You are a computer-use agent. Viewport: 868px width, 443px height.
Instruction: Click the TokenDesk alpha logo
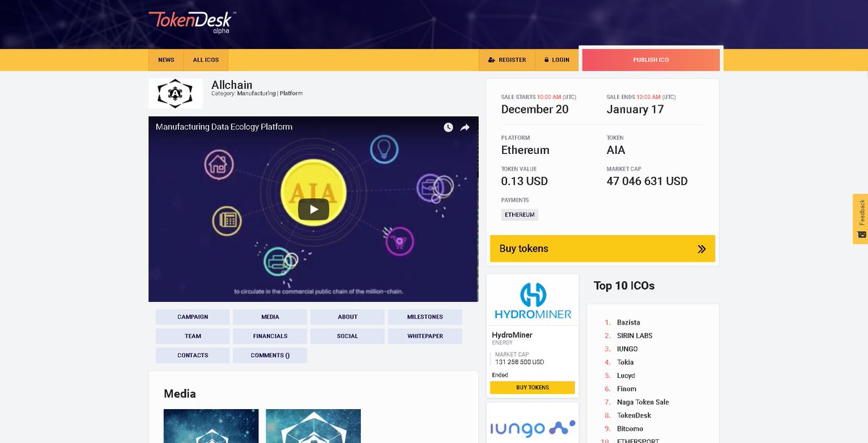[x=192, y=22]
